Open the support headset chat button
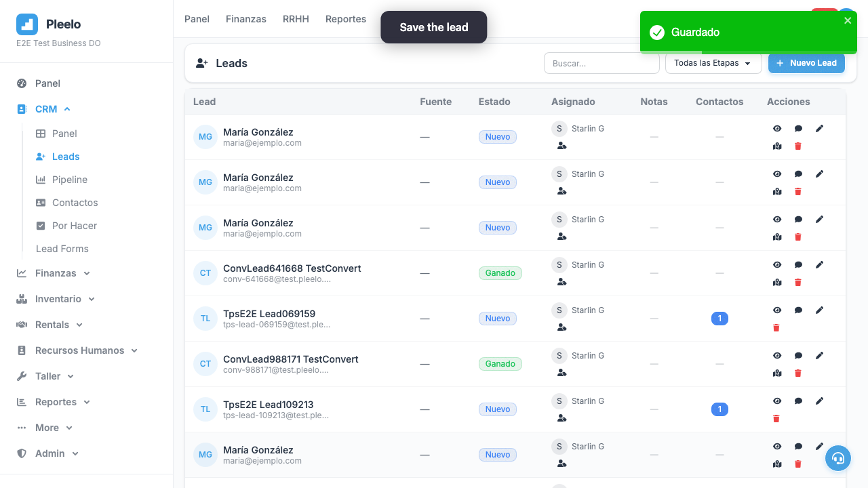 click(x=838, y=458)
